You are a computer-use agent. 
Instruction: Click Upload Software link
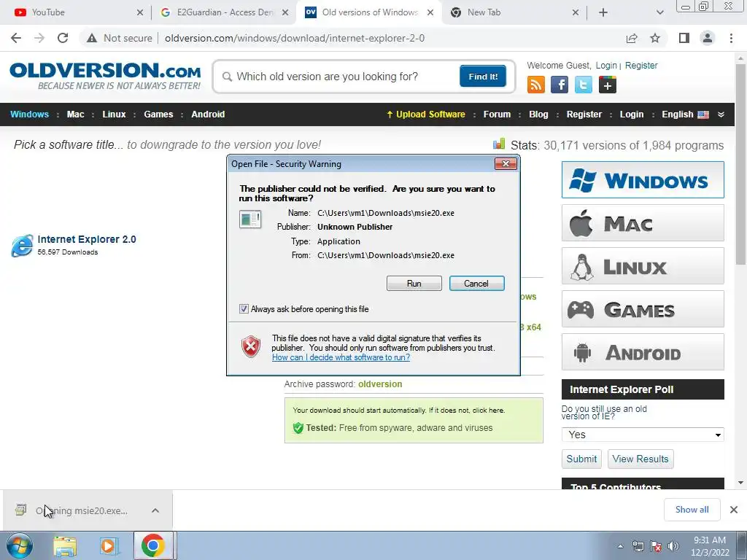(x=425, y=114)
